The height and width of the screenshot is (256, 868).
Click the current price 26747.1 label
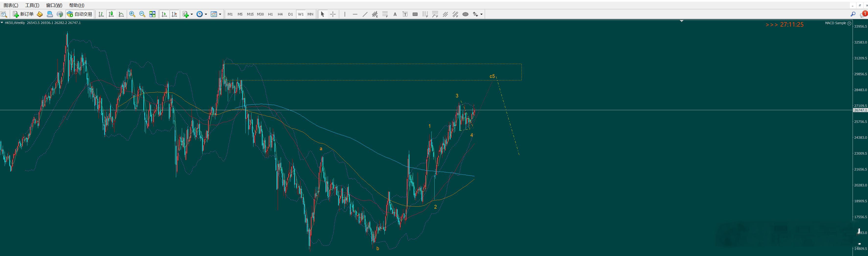[x=860, y=110]
